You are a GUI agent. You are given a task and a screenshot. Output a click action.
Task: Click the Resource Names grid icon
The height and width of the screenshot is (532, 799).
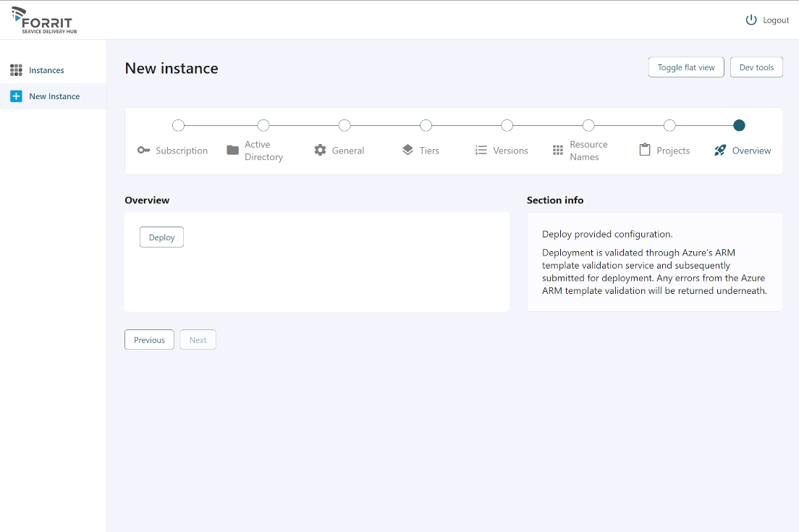click(557, 151)
